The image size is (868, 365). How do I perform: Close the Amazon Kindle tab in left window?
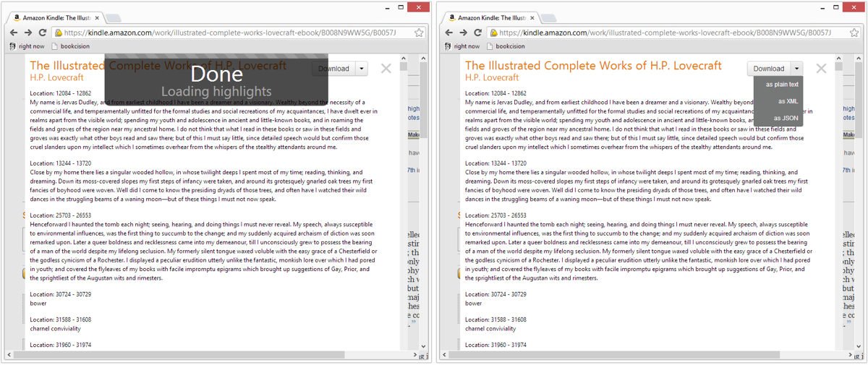click(97, 17)
